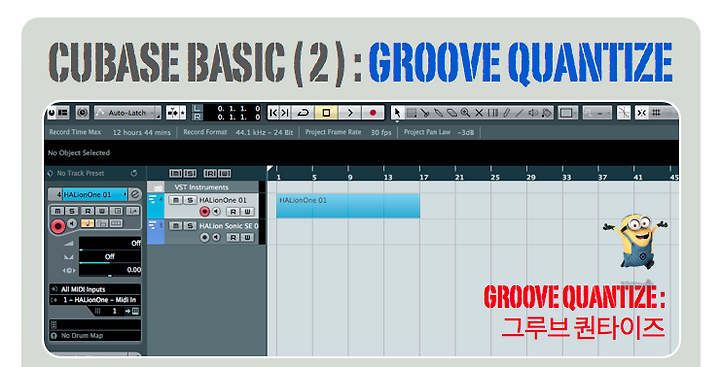Select the Line tool
Image resolution: width=720 pixels, height=367 pixels.
[519, 113]
